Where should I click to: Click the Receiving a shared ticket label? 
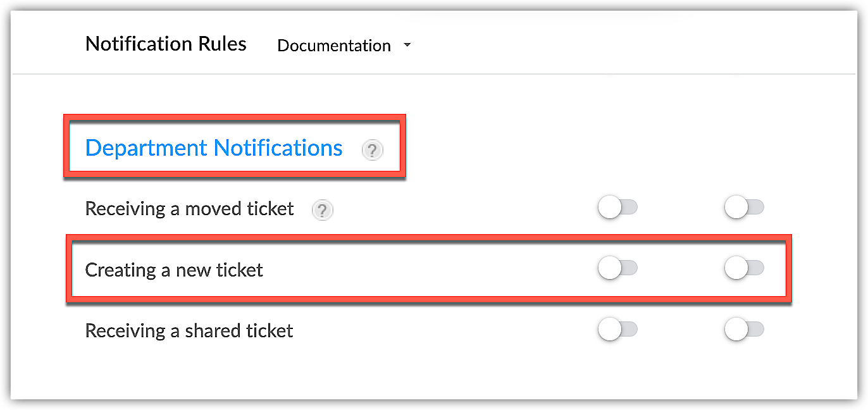point(189,331)
